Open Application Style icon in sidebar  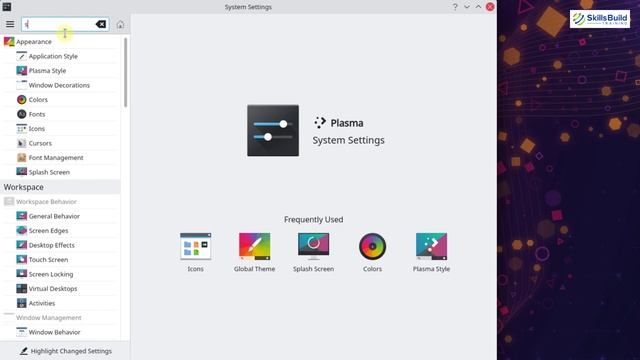22,56
